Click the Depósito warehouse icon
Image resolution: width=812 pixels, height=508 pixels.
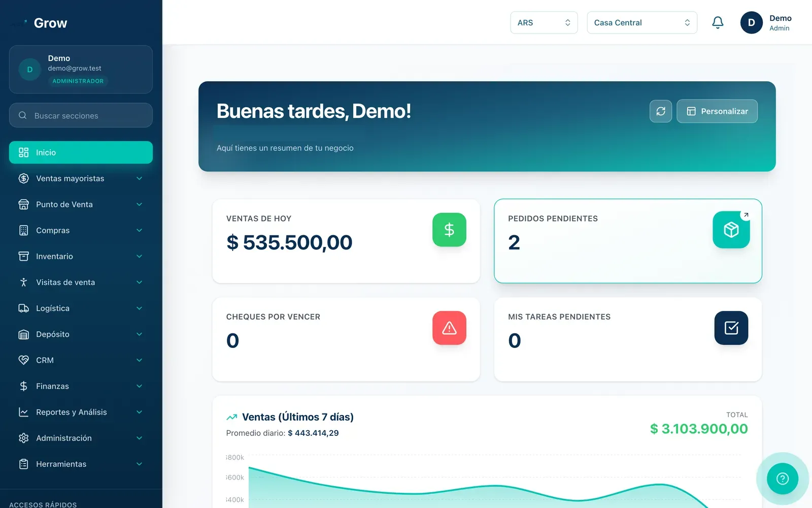23,334
